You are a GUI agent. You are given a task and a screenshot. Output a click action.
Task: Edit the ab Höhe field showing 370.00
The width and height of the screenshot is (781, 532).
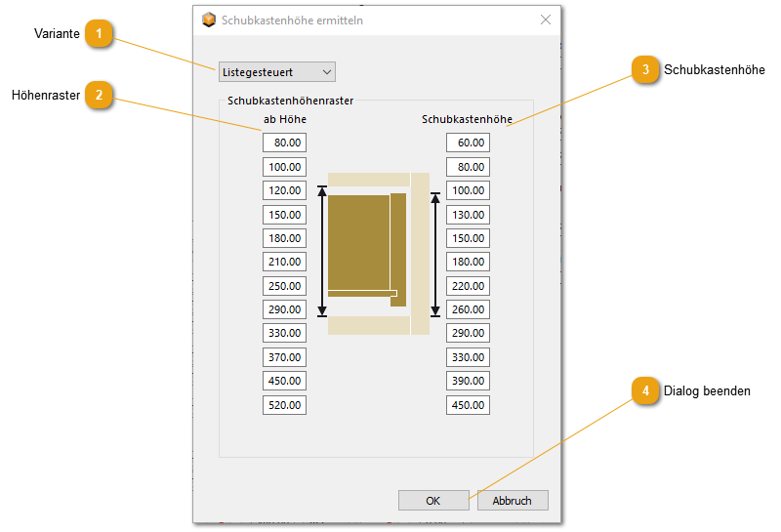click(x=284, y=357)
